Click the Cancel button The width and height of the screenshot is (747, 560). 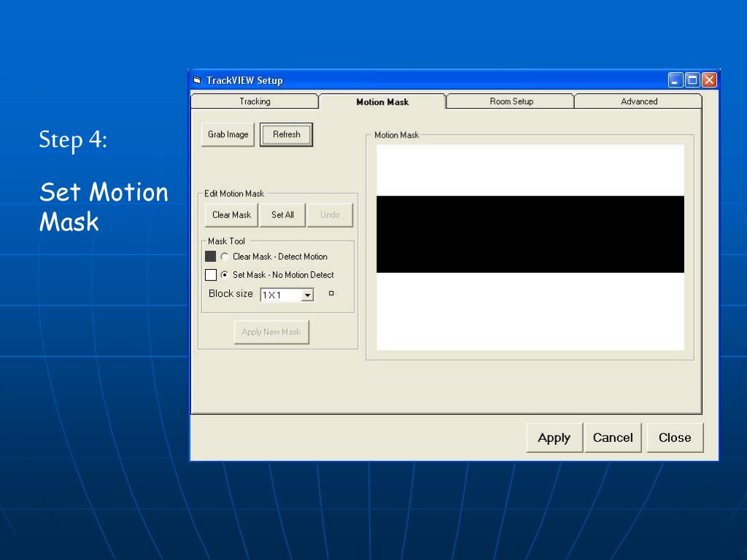pyautogui.click(x=613, y=437)
